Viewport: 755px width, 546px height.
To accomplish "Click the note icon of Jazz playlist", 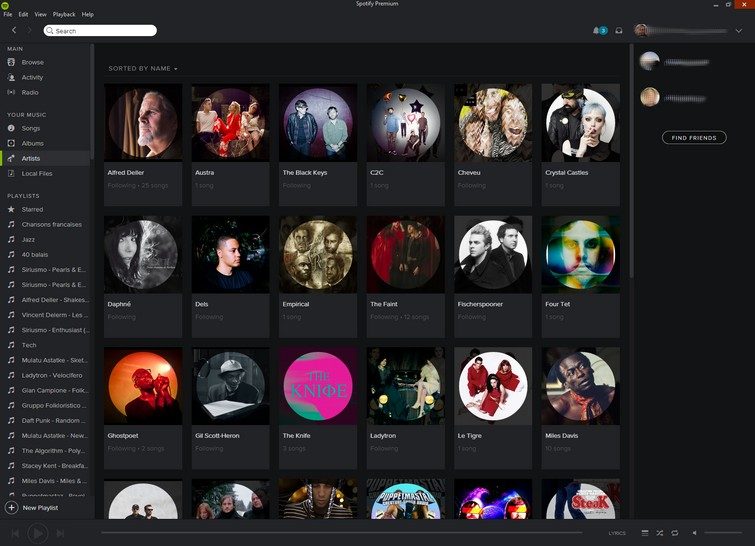I will pyautogui.click(x=11, y=239).
